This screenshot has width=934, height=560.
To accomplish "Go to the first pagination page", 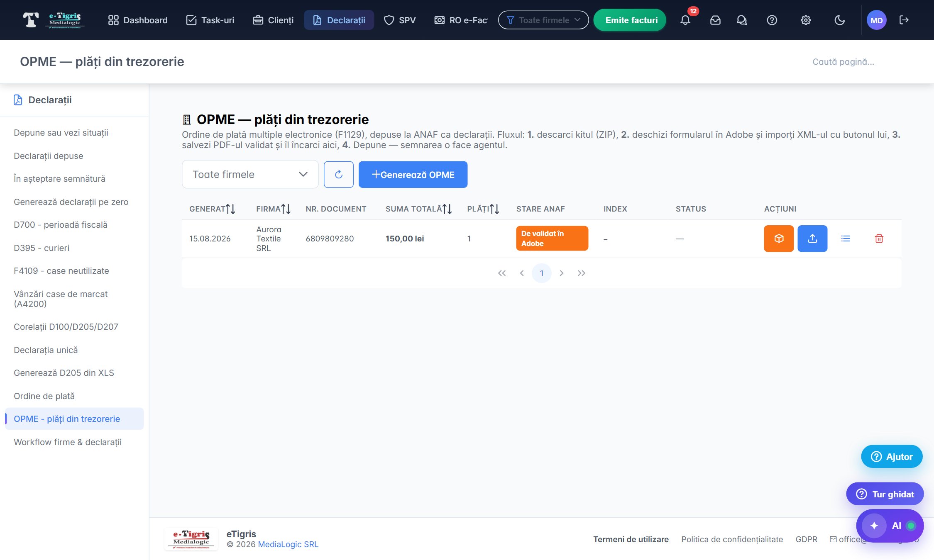I will coord(502,273).
